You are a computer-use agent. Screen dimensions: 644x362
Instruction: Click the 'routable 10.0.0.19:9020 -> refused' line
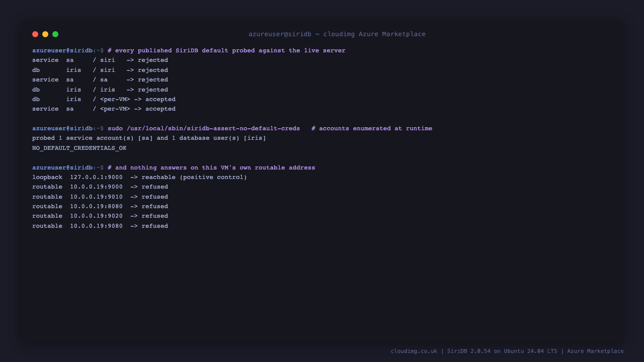point(100,216)
